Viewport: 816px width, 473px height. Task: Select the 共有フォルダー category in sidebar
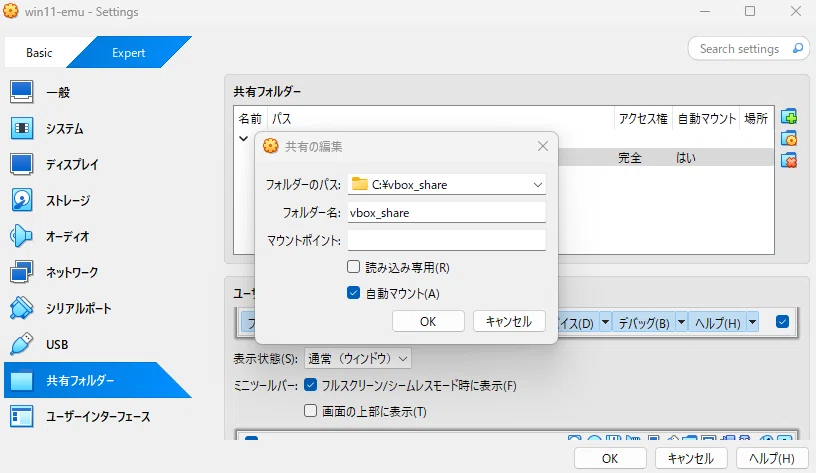point(98,380)
